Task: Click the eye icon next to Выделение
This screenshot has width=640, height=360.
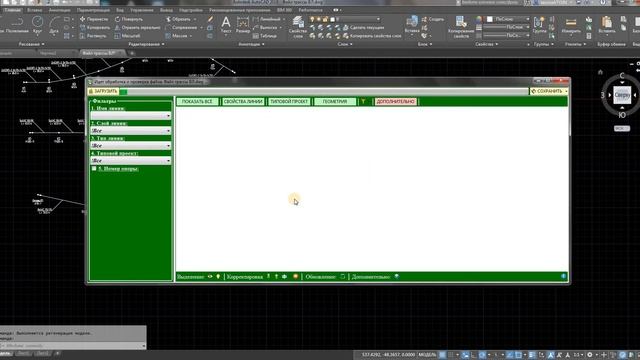Action: [x=210, y=277]
